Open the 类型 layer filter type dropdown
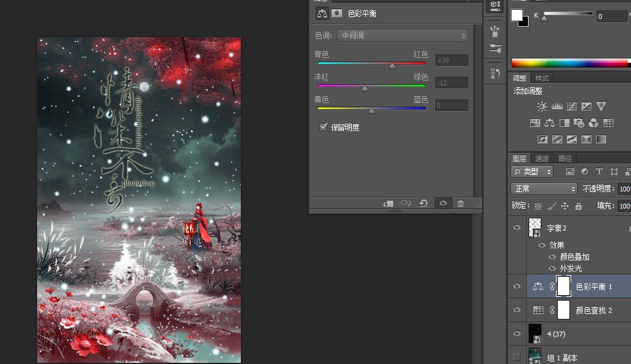 [532, 171]
